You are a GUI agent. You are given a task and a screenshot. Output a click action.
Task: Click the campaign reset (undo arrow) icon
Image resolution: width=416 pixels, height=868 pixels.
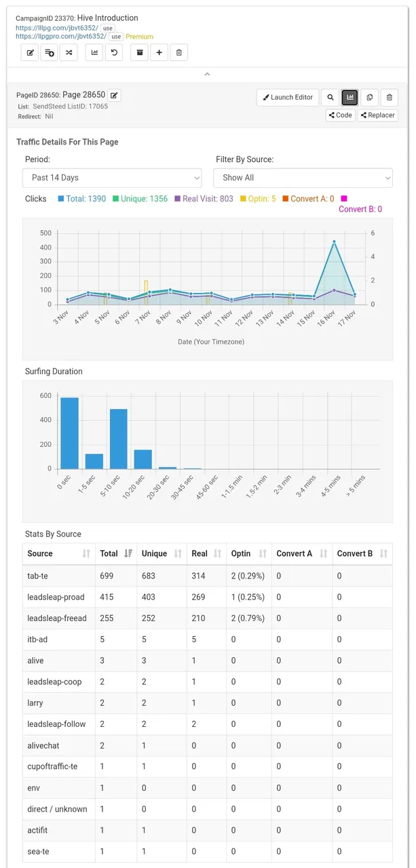pos(114,52)
